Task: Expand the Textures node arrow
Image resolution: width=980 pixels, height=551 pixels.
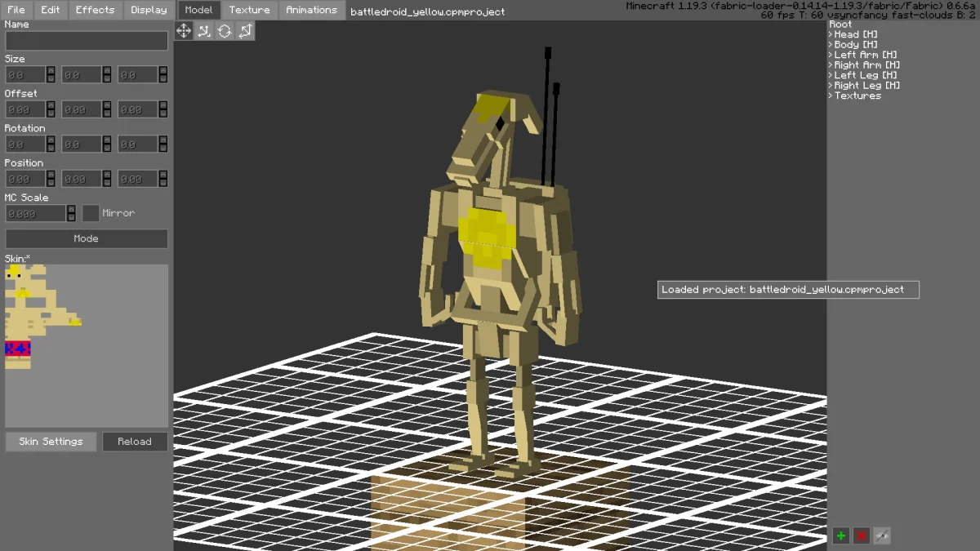Action: (x=831, y=96)
